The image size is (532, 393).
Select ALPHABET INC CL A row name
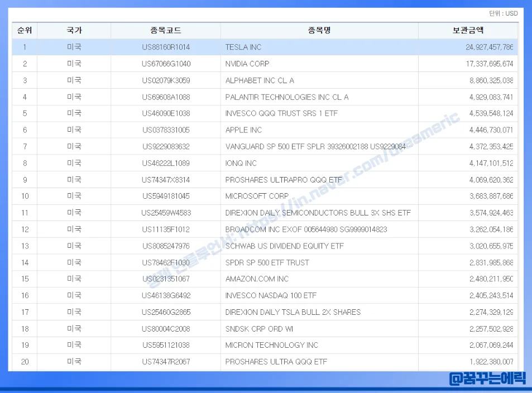260,80
